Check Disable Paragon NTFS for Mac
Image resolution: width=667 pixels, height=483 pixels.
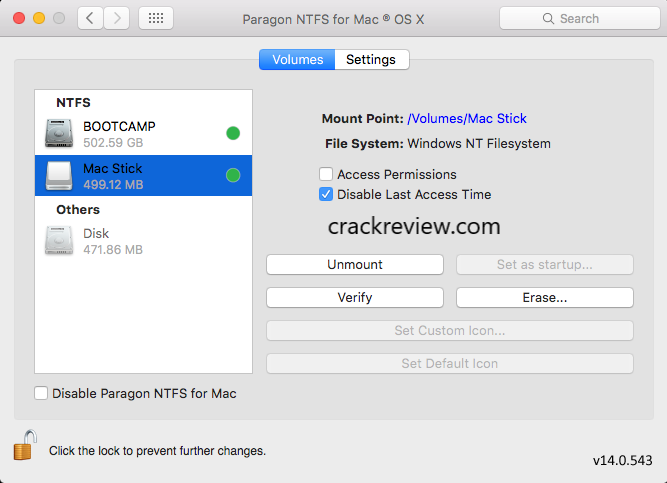41,393
